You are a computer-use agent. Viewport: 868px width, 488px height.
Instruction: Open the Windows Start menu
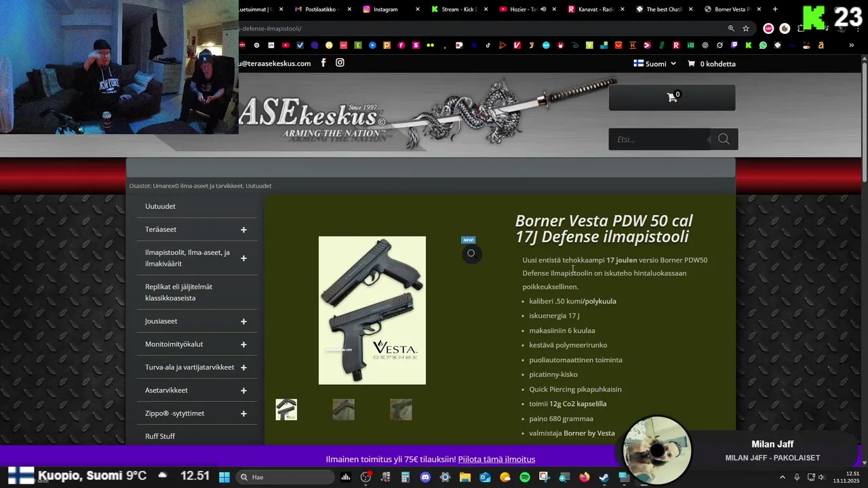[224, 477]
